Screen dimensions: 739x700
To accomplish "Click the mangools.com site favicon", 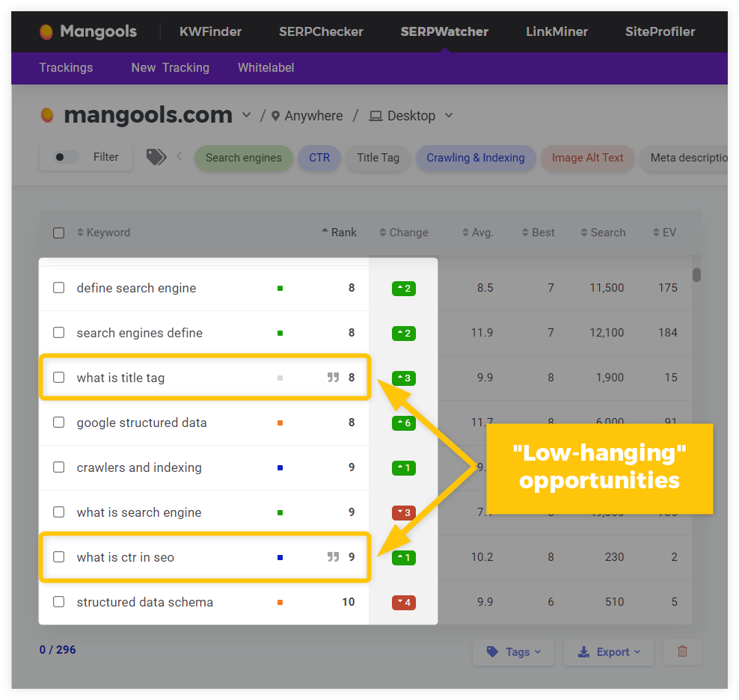I will click(47, 115).
